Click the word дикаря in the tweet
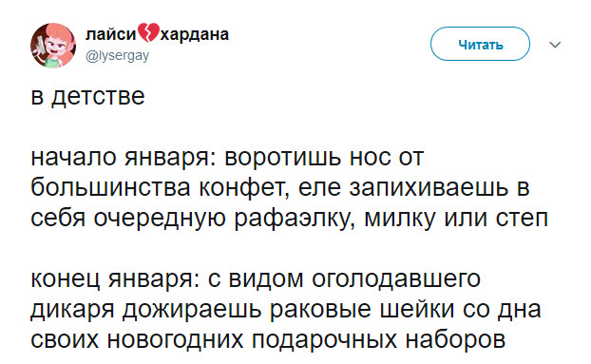Screen dimensions: 591x364 tap(72, 310)
